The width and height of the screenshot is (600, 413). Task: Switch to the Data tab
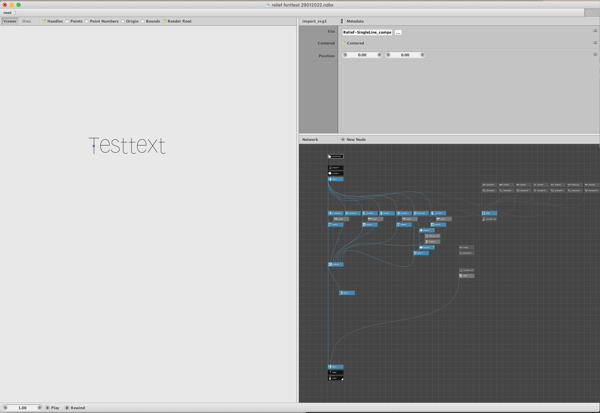[26, 21]
